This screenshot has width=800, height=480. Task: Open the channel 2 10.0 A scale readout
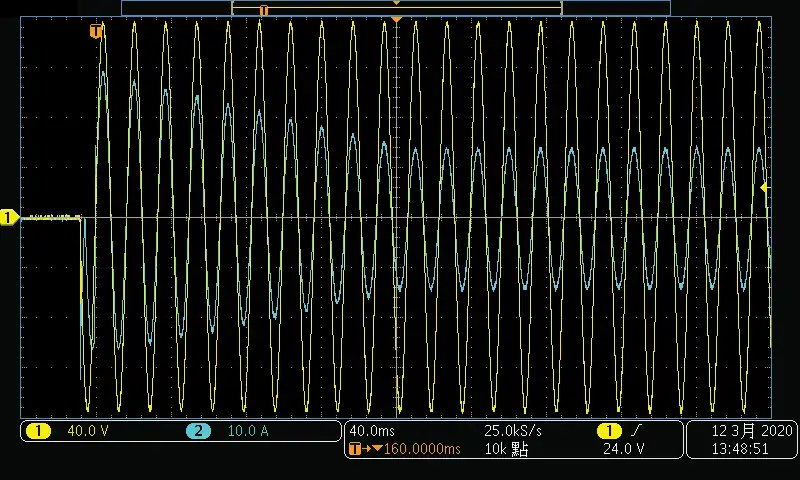250,431
